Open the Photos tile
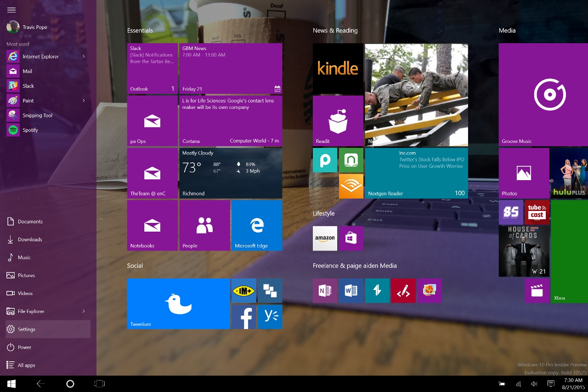This screenshot has width=588, height=392. [524, 173]
